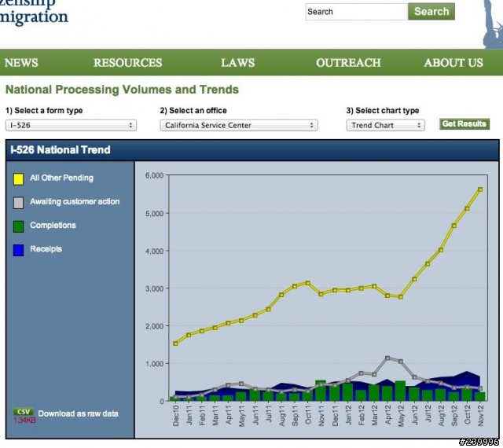Open the NEWS menu item
Screen dimensions: 503x448
pyautogui.click(x=21, y=63)
